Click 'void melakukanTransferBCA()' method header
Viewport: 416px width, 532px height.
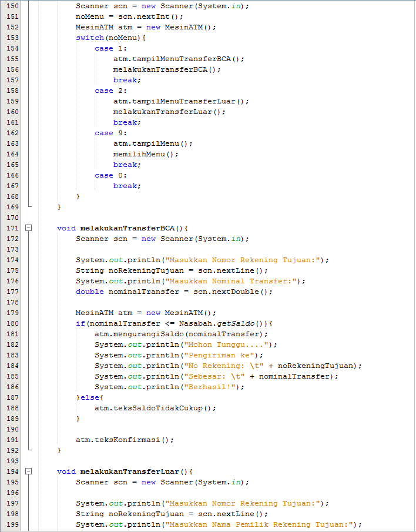(123, 228)
